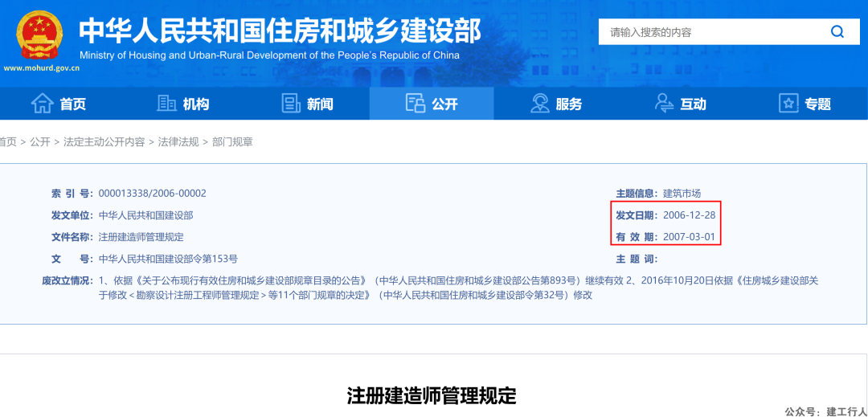
Task: Click the 索 引 号 label
Action: (73, 194)
